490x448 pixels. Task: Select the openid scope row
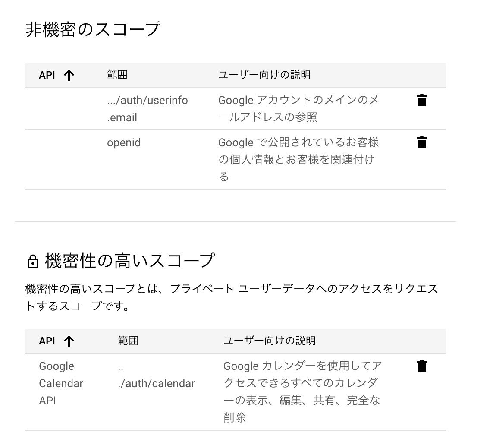pyautogui.click(x=236, y=160)
